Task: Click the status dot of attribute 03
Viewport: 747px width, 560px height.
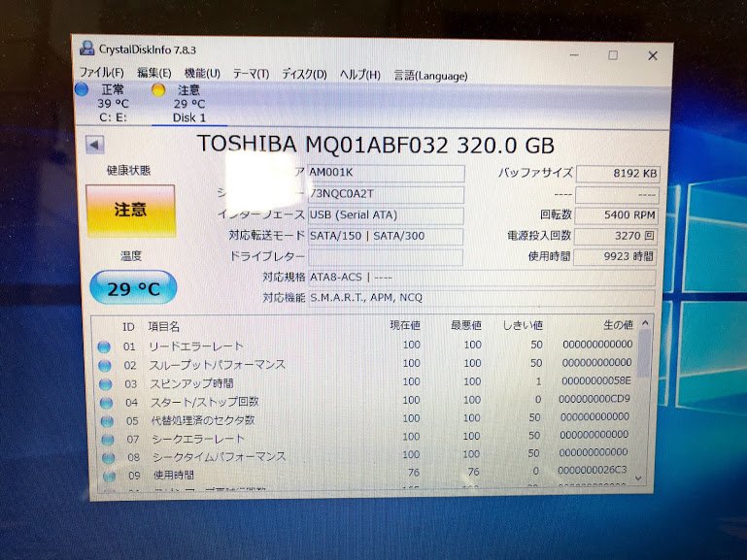Action: tap(105, 384)
